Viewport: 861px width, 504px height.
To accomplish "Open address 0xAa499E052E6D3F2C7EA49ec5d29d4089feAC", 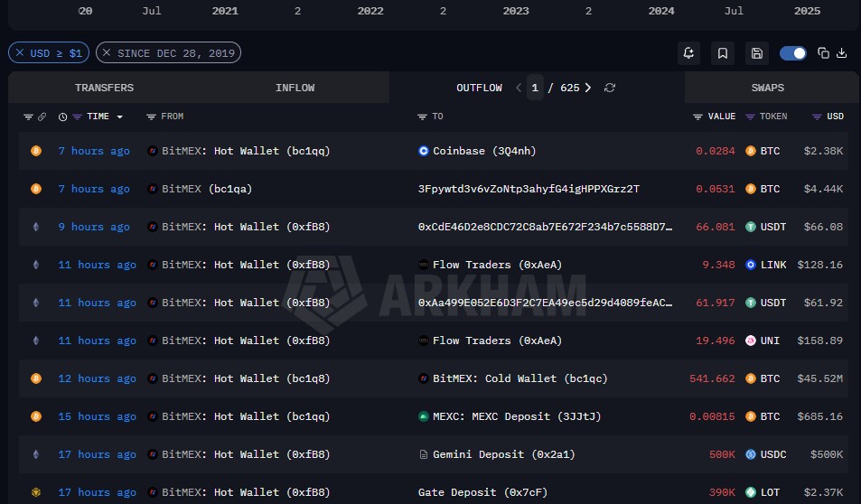I will point(545,303).
